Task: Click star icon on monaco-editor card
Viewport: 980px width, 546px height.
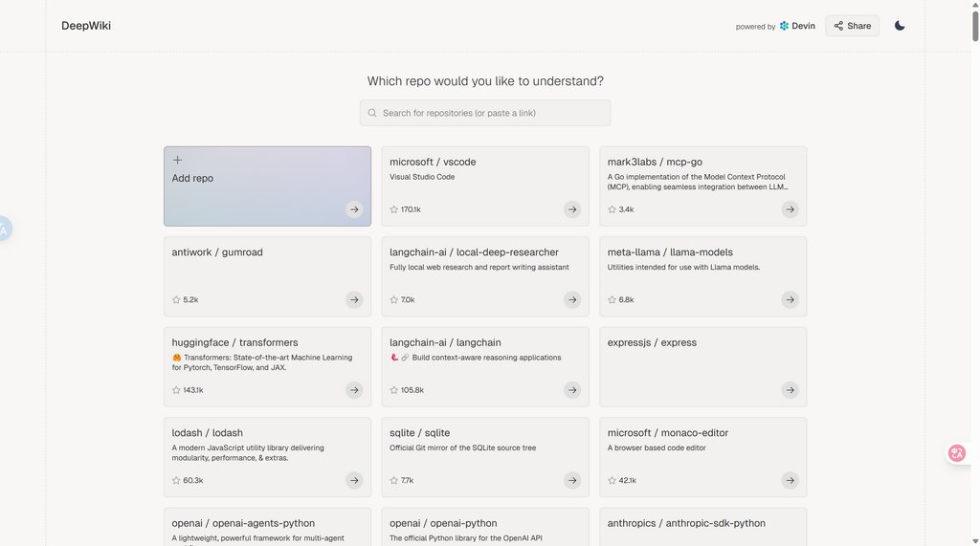Action: pyautogui.click(x=612, y=480)
